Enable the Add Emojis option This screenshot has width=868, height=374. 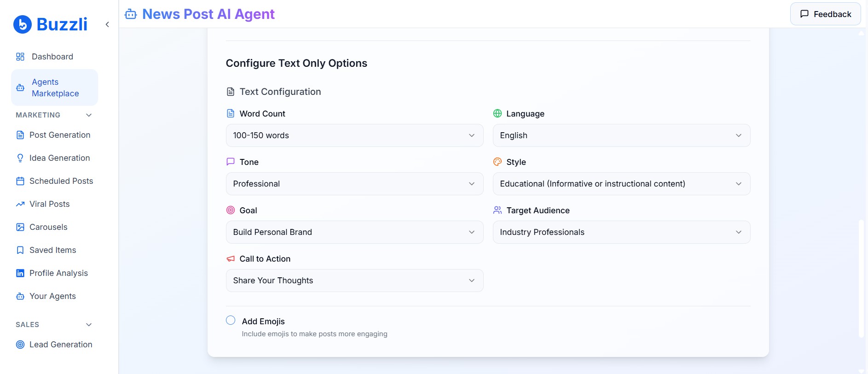pos(231,321)
